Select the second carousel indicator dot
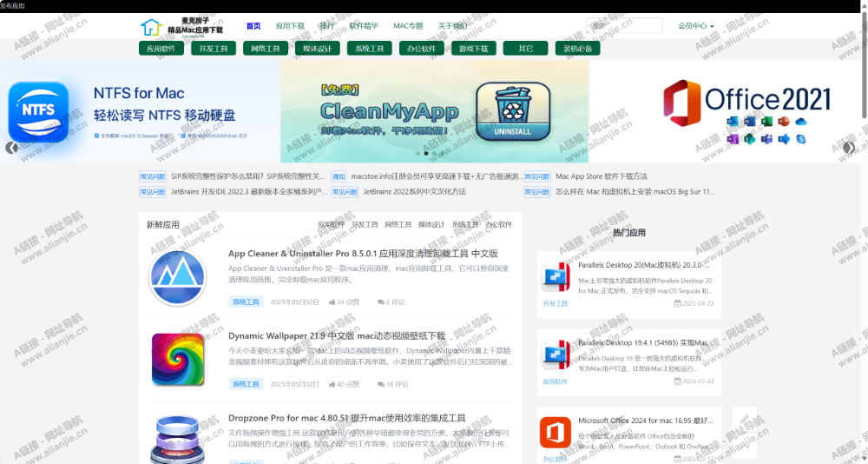The height and width of the screenshot is (464, 868). tap(425, 153)
